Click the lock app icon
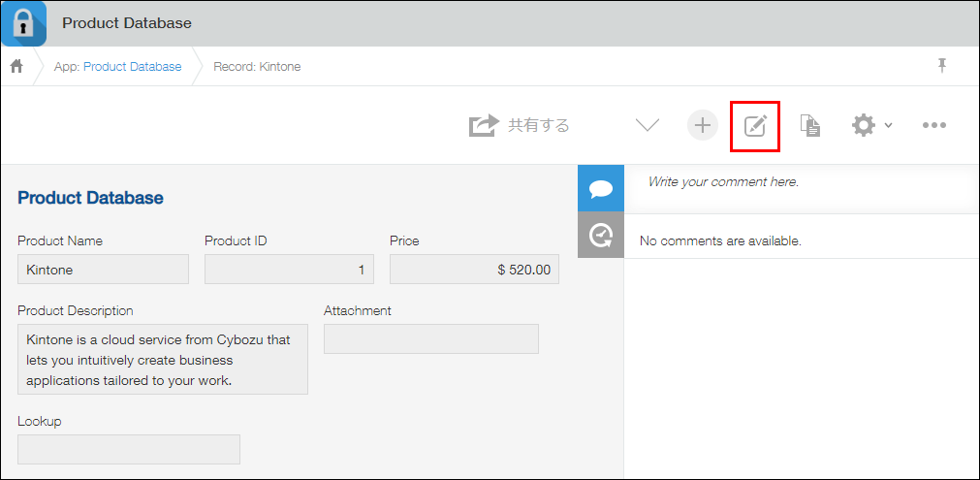Screen dimensions: 980x480 tap(23, 23)
